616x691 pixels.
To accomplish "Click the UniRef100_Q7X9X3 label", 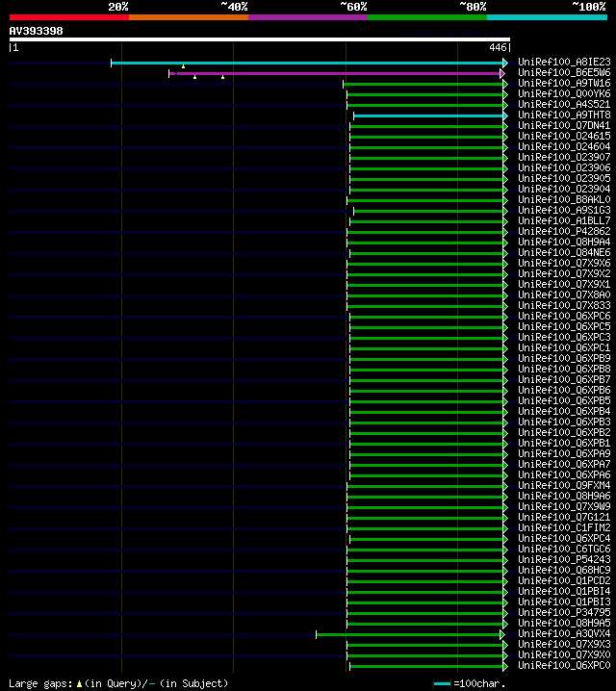I will [564, 644].
